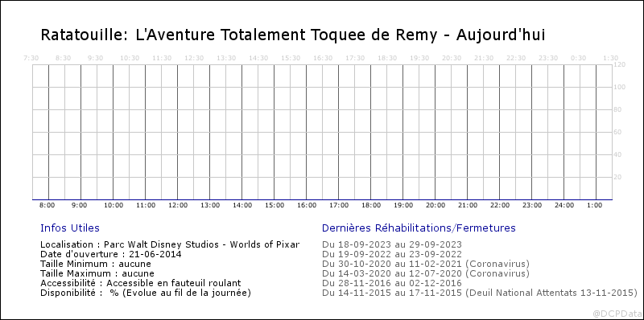Select the 0:30 top axis label
Image resolution: width=644 pixels, height=320 pixels.
click(579, 58)
